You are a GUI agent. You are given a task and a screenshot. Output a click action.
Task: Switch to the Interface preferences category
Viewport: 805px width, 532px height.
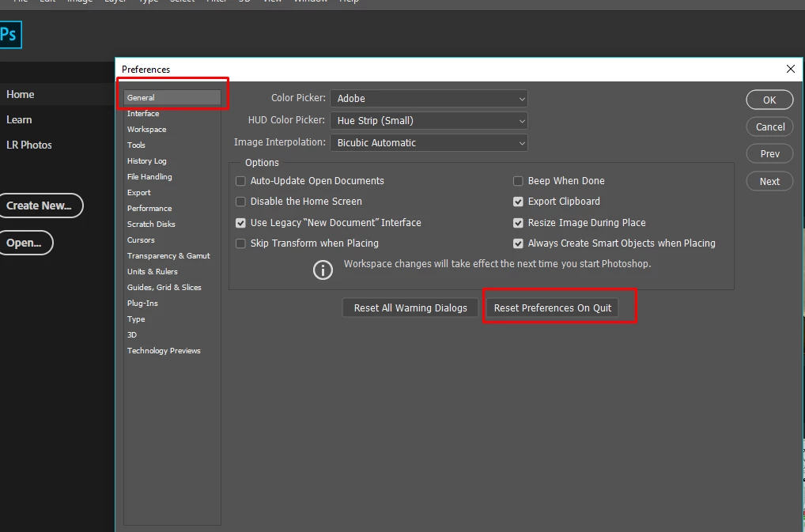pos(143,113)
